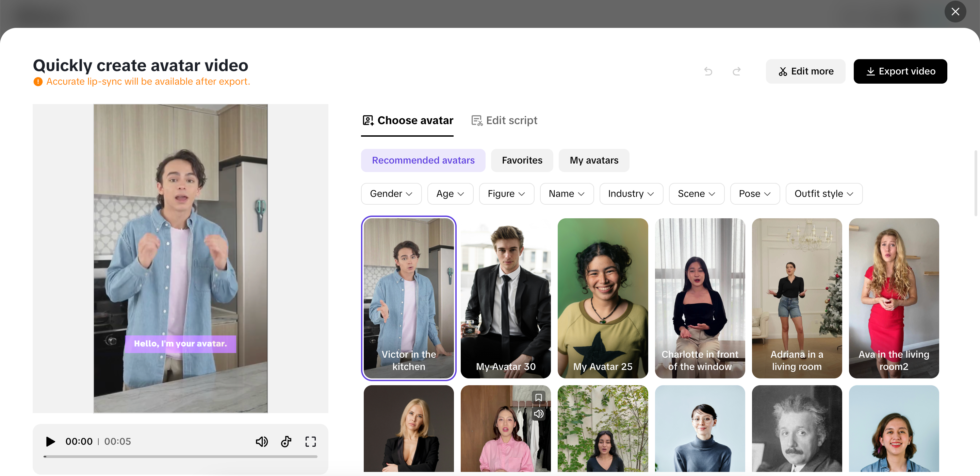Undo the last change
This screenshot has height=476, width=980.
click(x=708, y=71)
